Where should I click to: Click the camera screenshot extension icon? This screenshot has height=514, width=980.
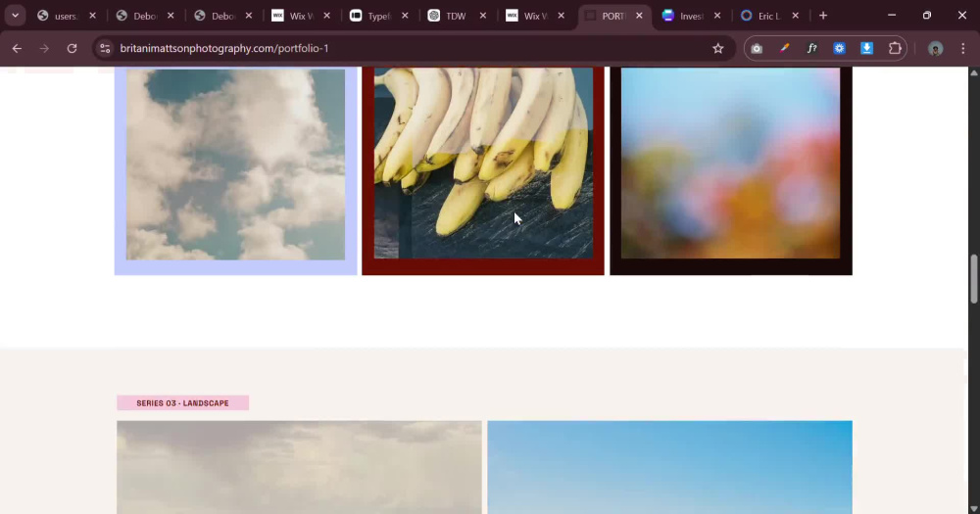(757, 48)
